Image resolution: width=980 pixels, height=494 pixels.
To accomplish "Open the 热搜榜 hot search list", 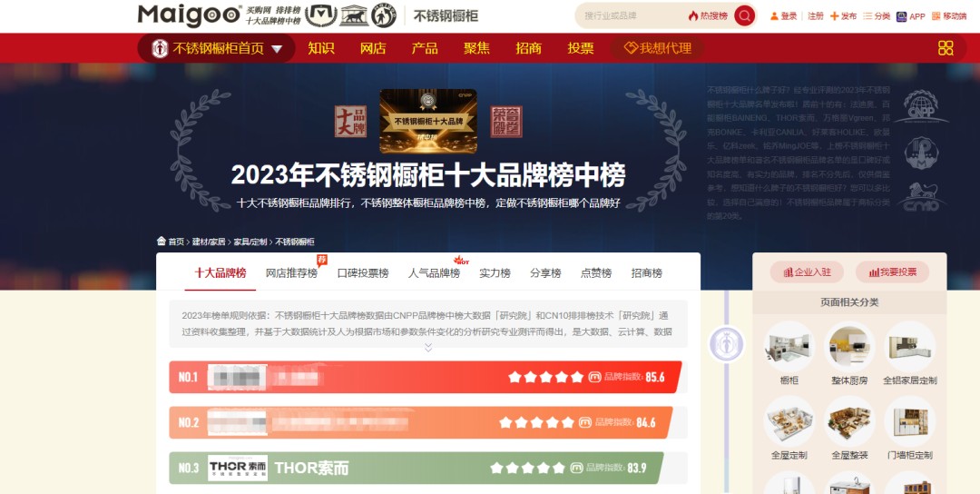I will 708,15.
